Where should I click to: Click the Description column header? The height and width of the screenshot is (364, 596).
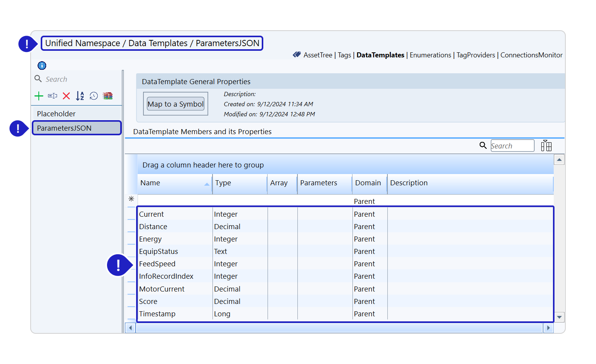click(x=470, y=183)
